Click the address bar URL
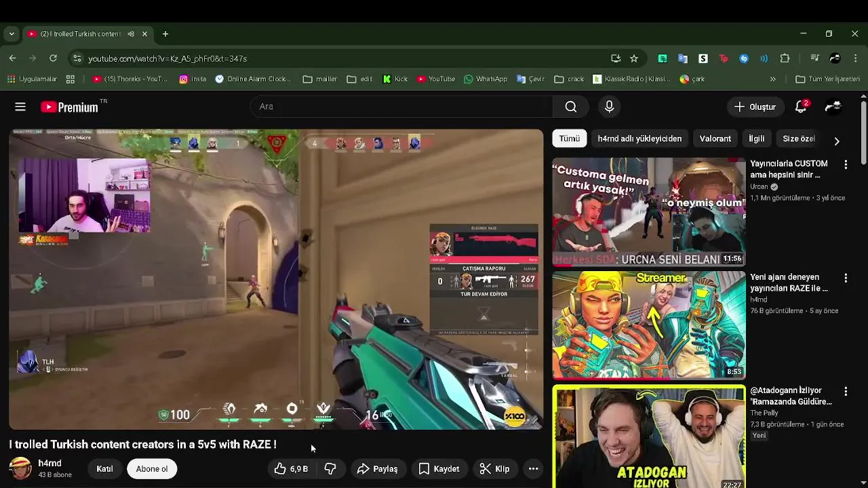The width and height of the screenshot is (868, 488). (x=167, y=59)
